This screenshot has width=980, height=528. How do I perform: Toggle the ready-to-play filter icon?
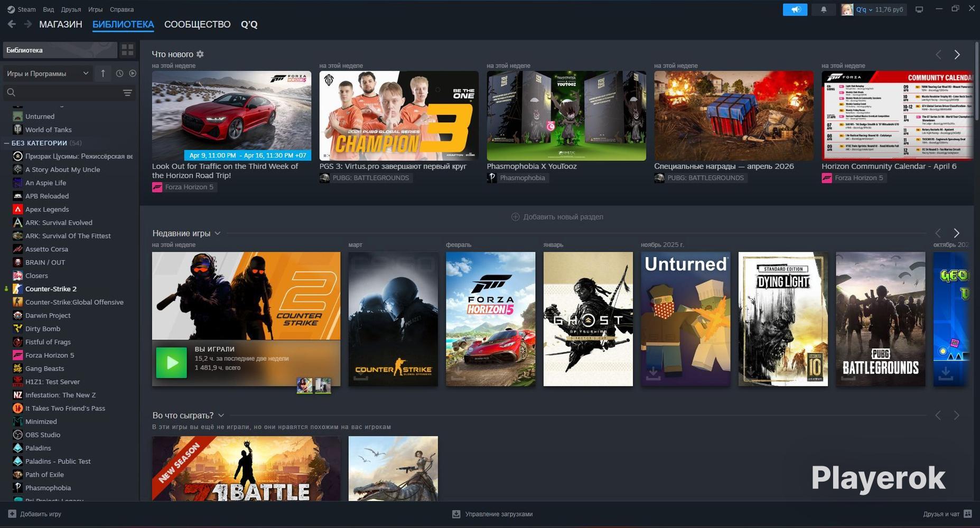133,73
